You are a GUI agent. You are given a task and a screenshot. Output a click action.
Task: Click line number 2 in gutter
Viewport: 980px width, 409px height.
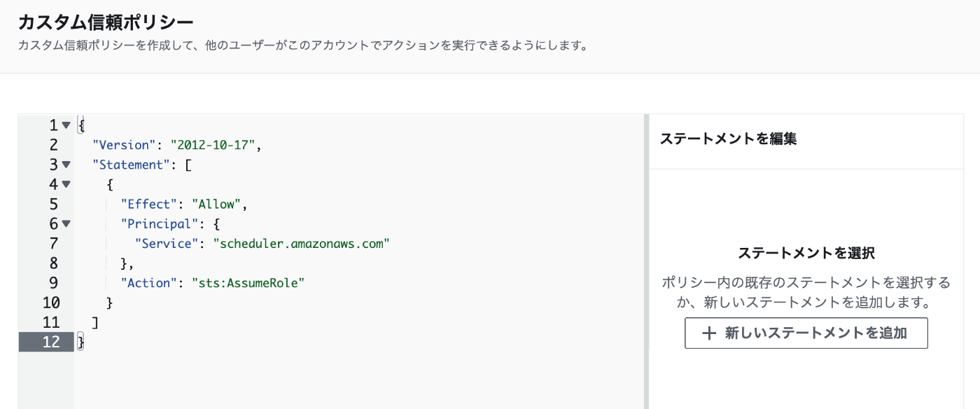[x=54, y=145]
